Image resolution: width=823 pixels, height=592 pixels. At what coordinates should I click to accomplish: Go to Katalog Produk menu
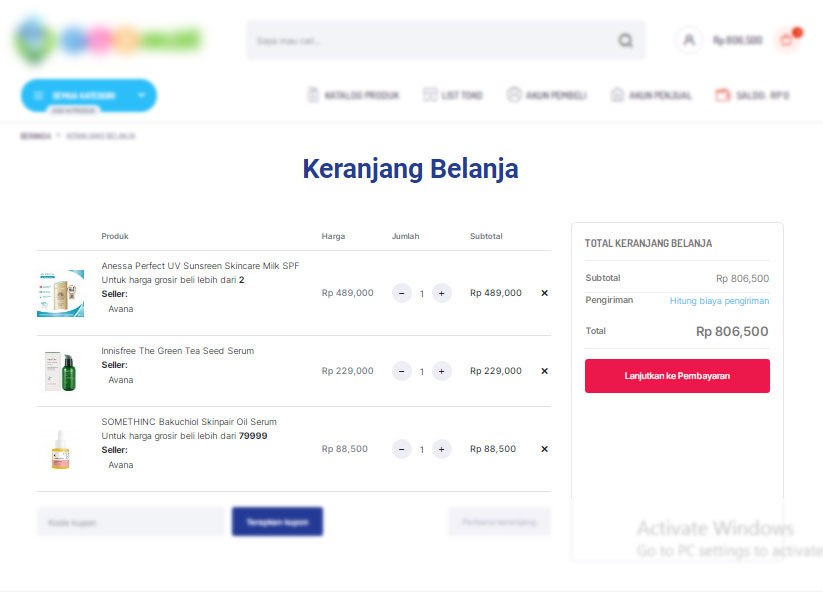point(353,95)
